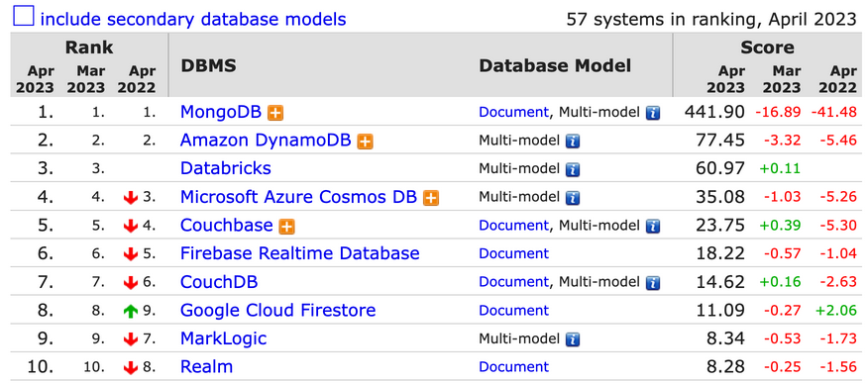Viewport: 868px width, 383px height.
Task: Open the MongoDB system page link
Action: pos(221,112)
